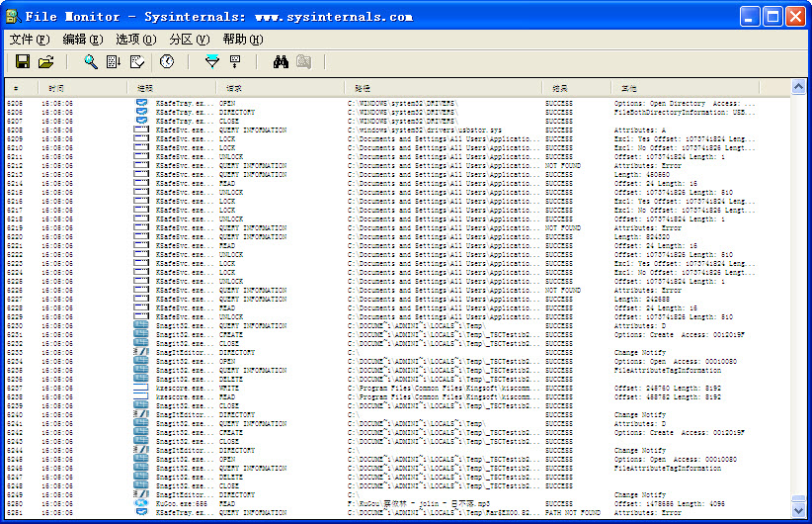The height and width of the screenshot is (524, 812).
Task: Click the Snagit32 process icon in row 6230
Action: pos(141,325)
